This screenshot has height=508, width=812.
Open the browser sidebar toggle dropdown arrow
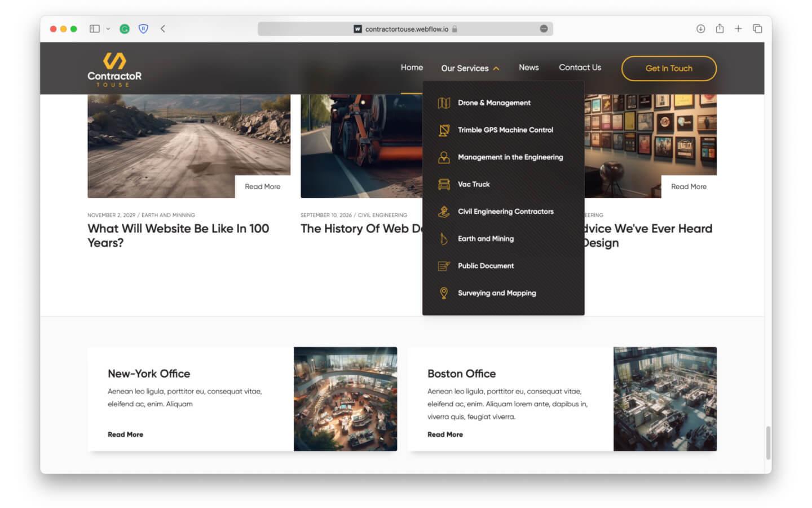pyautogui.click(x=109, y=28)
